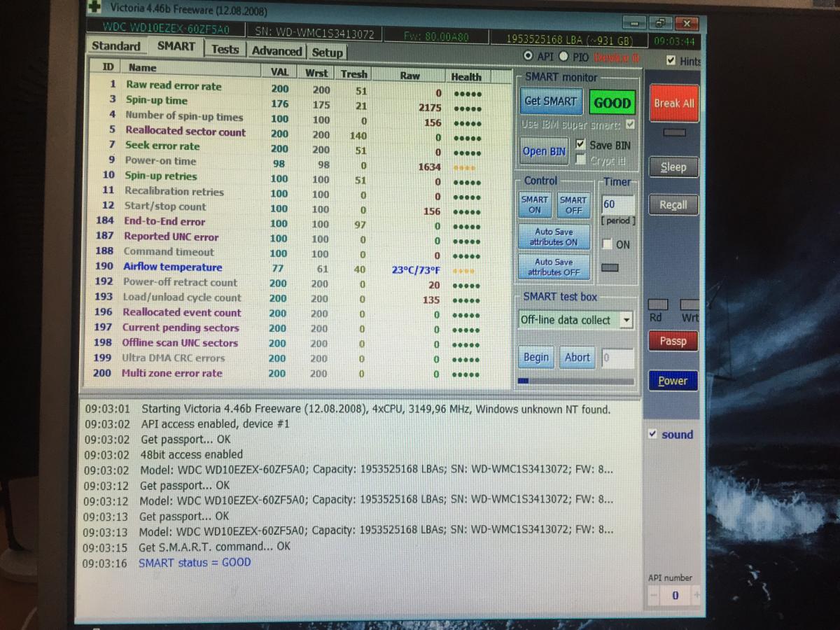
Task: Click the red Passp button
Action: point(673,341)
